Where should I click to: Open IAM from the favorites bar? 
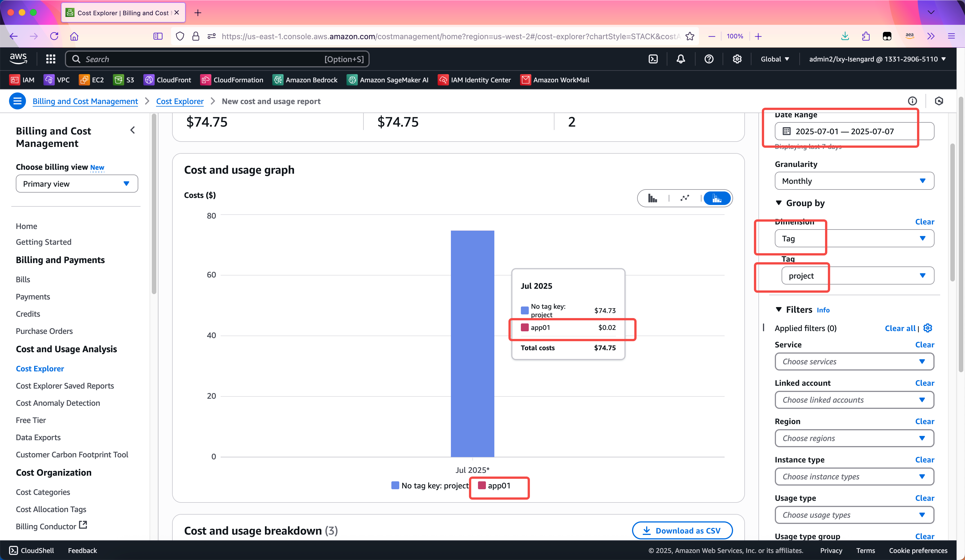22,80
